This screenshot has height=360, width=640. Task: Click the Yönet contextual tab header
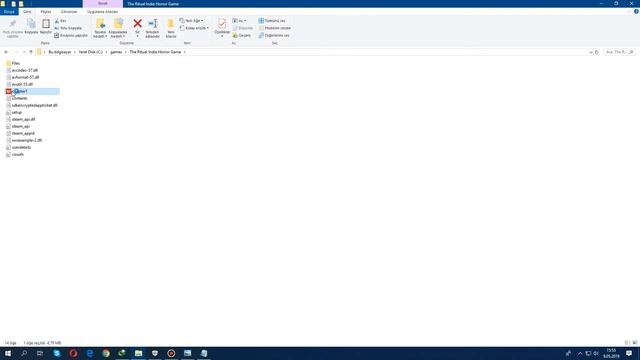pyautogui.click(x=102, y=4)
